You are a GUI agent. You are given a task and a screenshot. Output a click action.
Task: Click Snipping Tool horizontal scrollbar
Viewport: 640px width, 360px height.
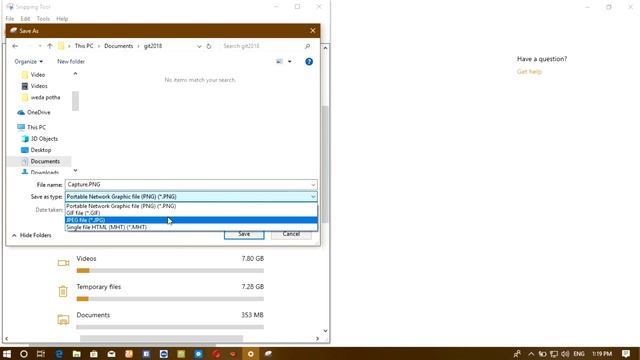pyautogui.click(x=162, y=338)
